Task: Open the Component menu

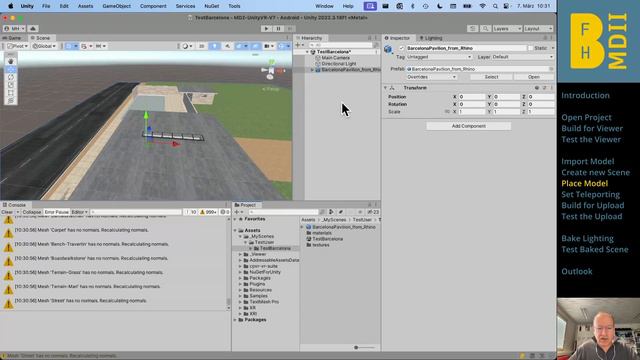Action: [153, 6]
